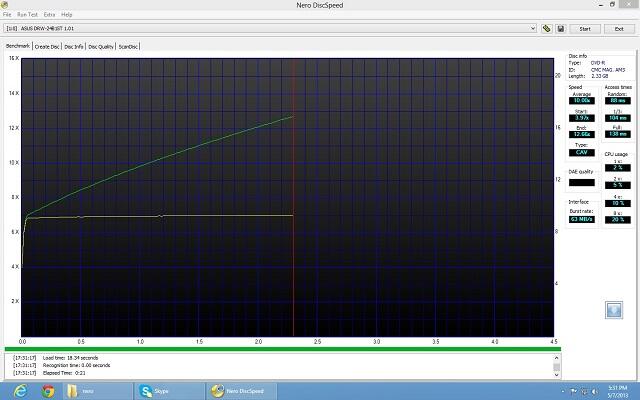Switch to the Disc Info tab

(74, 47)
